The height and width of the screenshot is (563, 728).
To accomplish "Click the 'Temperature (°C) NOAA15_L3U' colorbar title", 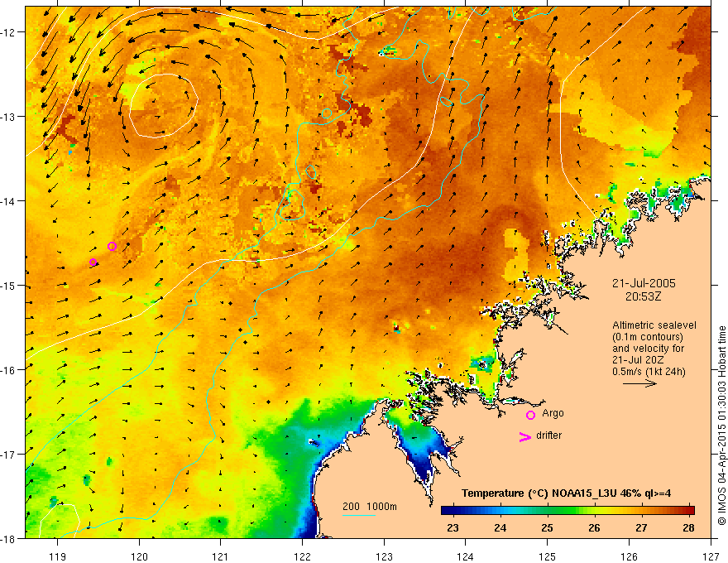I will (566, 493).
